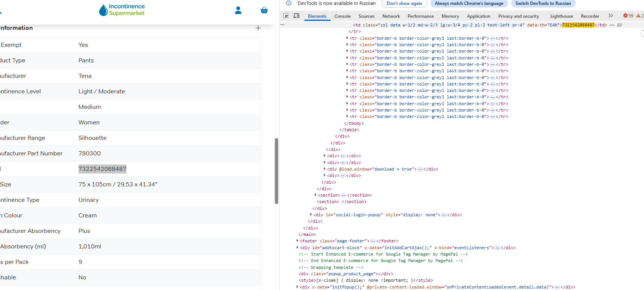Click the Tena manufacturer value

85,76
